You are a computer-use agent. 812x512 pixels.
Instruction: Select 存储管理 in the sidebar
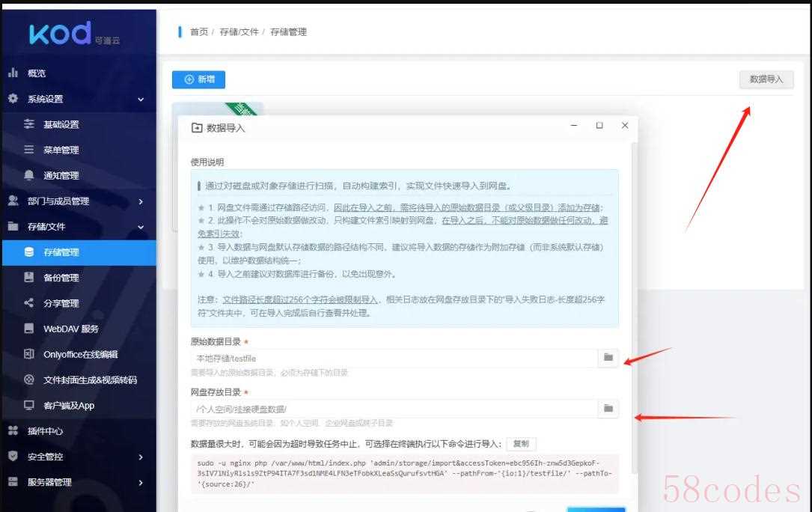(79, 252)
